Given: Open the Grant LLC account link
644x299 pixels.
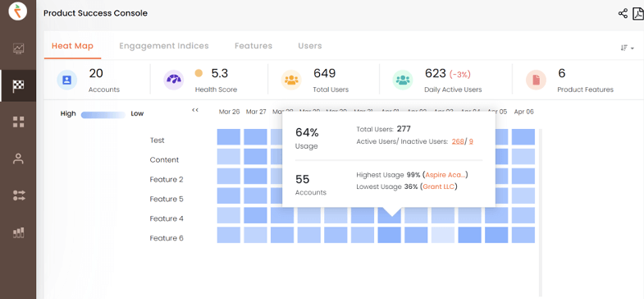Looking at the screenshot, I should tap(439, 186).
